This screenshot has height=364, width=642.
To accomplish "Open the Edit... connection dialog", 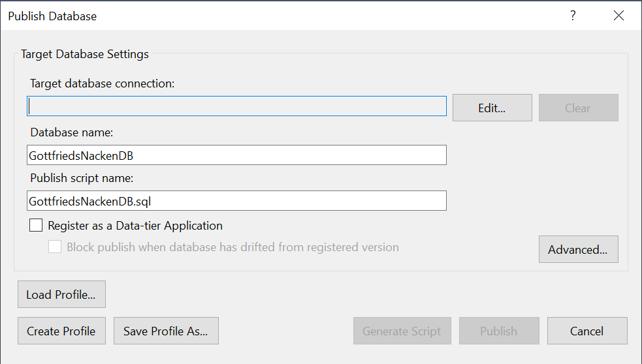I will point(492,108).
